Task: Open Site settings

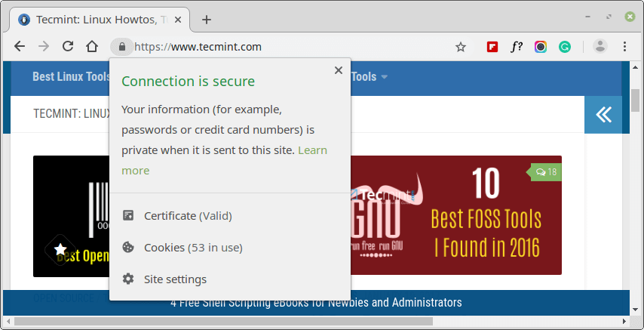Action: (164, 279)
